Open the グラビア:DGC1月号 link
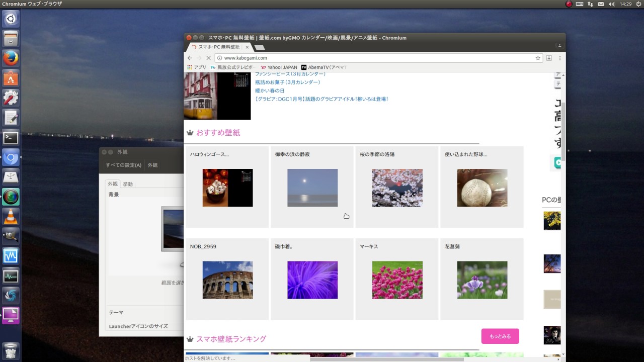The height and width of the screenshot is (362, 644). pyautogui.click(x=321, y=99)
